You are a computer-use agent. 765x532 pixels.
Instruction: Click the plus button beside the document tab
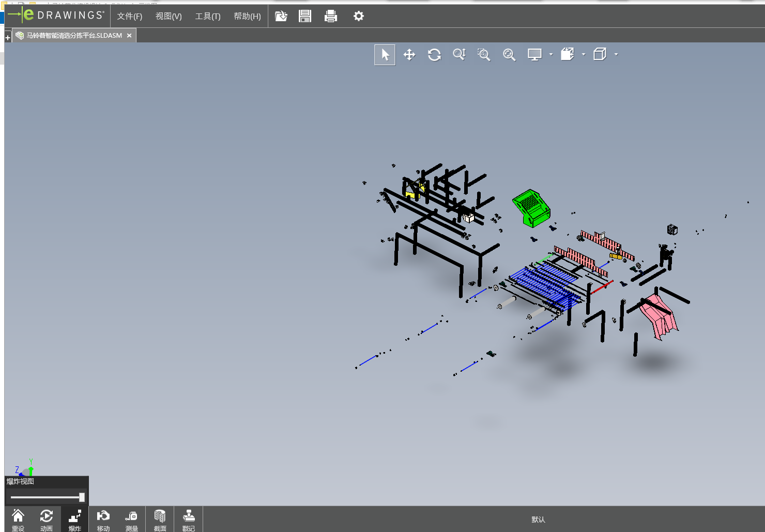click(8, 38)
